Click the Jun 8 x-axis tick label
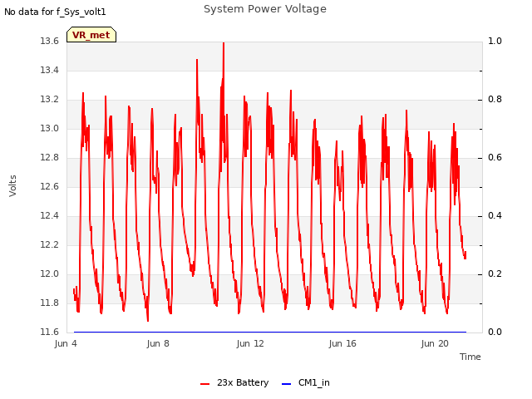Viewport: 532px width, 399px height. tap(158, 343)
